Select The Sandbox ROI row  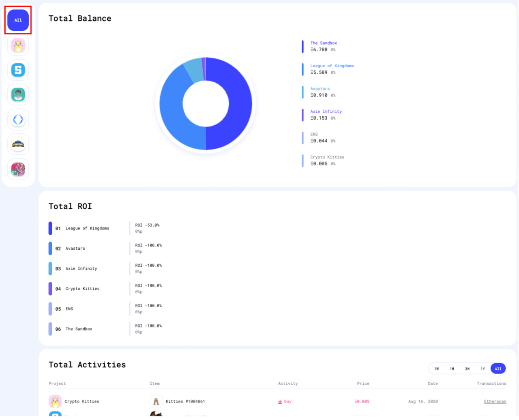coord(105,329)
